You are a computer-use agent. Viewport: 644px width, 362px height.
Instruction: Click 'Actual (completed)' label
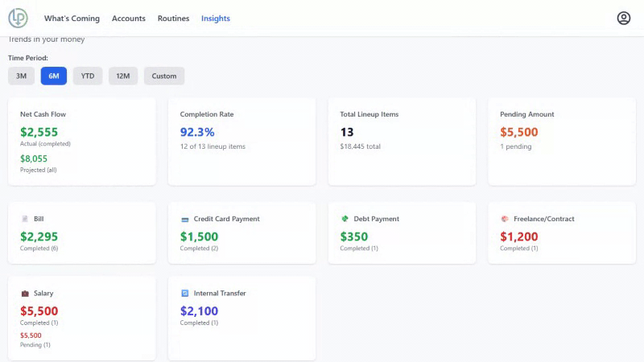pos(45,144)
